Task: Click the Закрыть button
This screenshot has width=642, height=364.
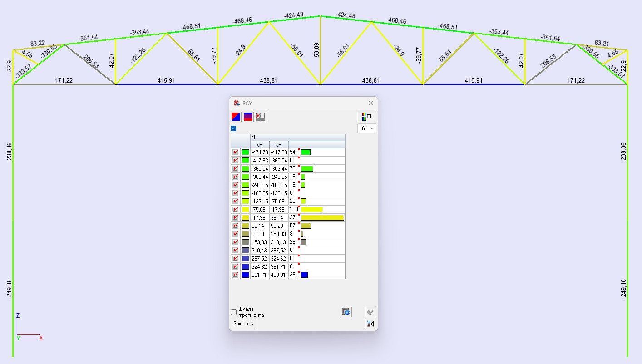Action: [x=243, y=324]
